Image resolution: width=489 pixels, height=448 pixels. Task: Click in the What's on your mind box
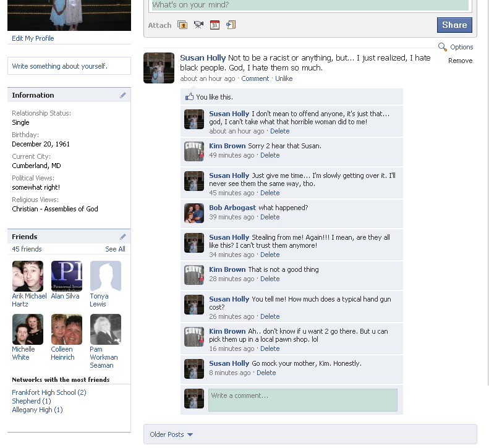310,5
